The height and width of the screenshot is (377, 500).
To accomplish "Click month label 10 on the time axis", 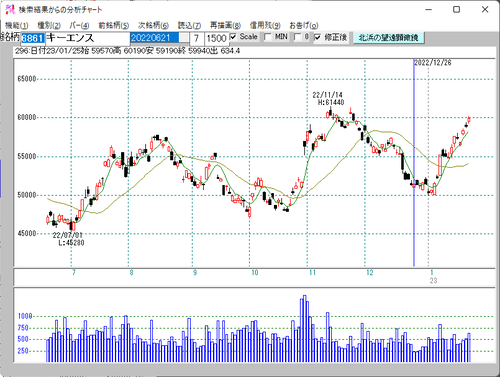I will (254, 273).
